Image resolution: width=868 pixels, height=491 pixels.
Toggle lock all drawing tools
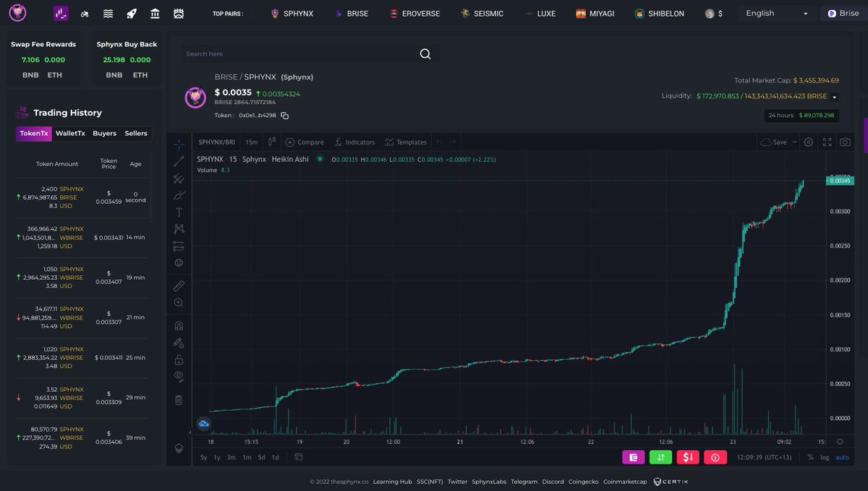coord(179,359)
